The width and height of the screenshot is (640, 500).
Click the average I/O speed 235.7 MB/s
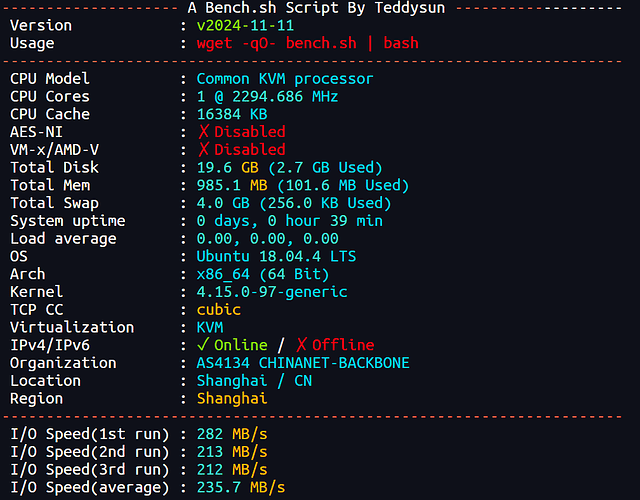(241, 487)
